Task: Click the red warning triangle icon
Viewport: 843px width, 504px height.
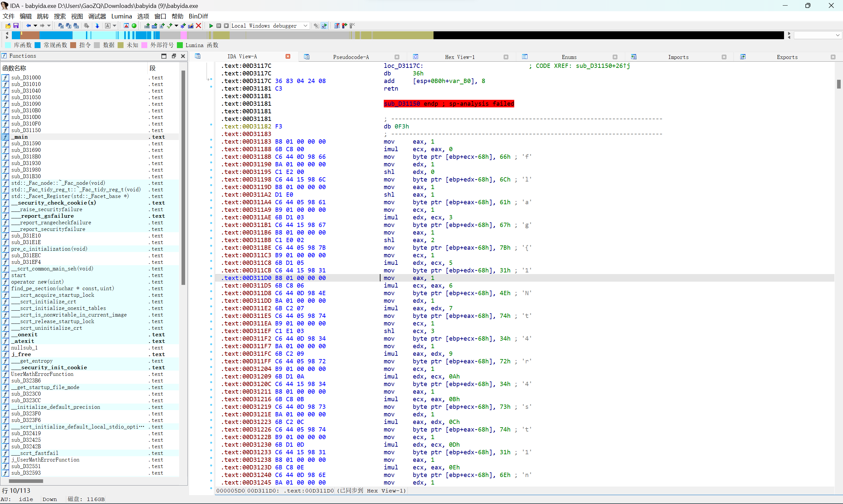Action: [126, 26]
